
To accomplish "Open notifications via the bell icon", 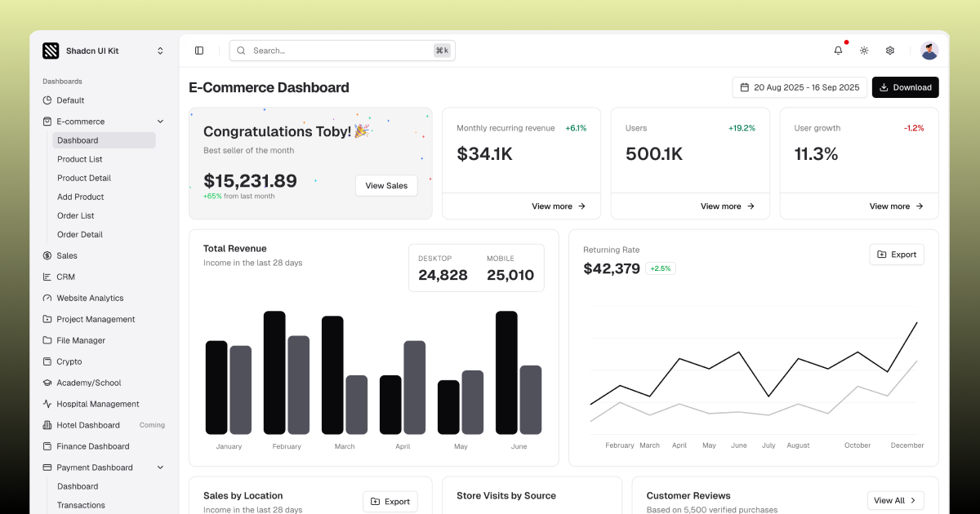I will click(837, 50).
